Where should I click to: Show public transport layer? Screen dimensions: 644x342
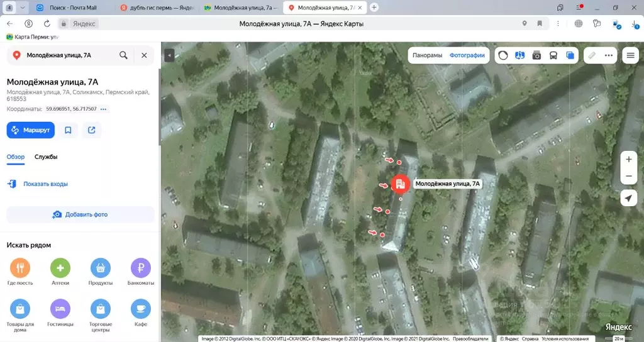click(x=553, y=55)
